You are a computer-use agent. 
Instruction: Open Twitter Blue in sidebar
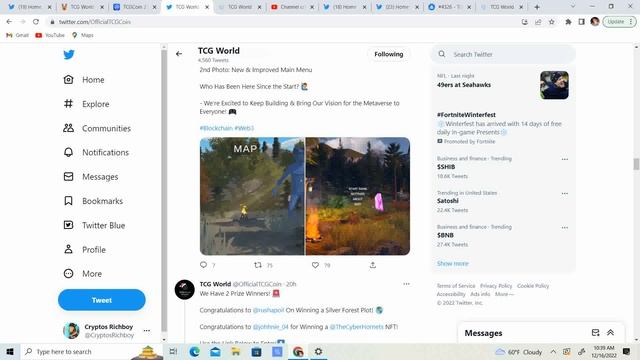pos(94,225)
